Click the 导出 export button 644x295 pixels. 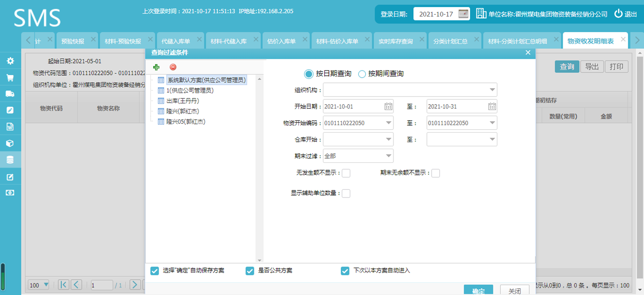(x=592, y=66)
